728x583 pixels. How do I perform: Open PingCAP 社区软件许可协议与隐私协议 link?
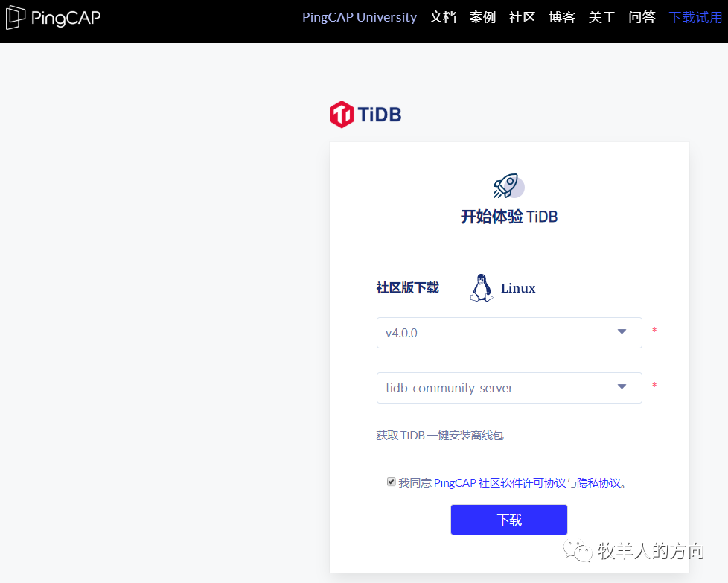click(x=527, y=483)
